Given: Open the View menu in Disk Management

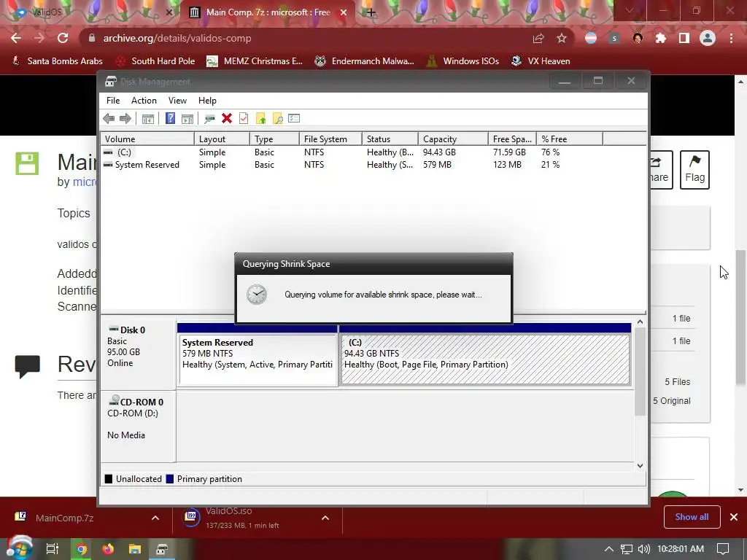Looking at the screenshot, I should (x=177, y=101).
